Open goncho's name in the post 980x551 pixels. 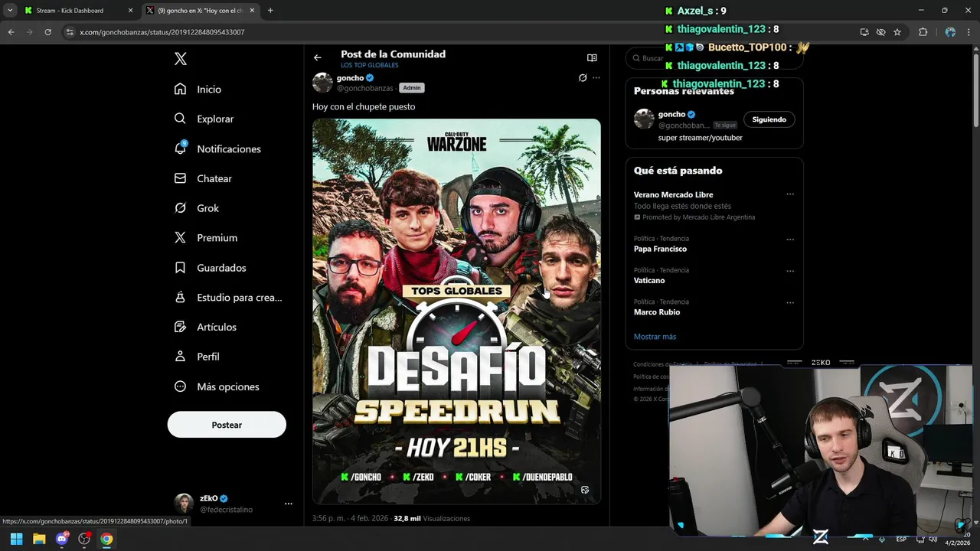coord(350,78)
